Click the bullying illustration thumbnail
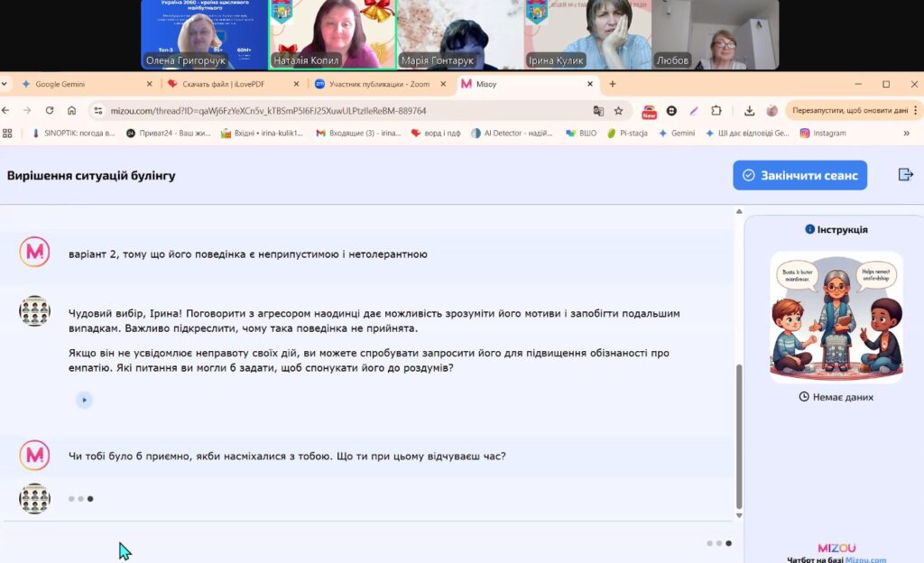The height and width of the screenshot is (563, 924). (836, 317)
